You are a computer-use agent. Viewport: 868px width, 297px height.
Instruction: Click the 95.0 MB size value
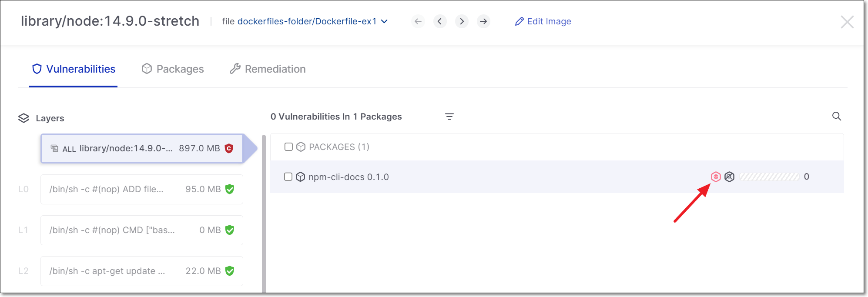(x=203, y=189)
